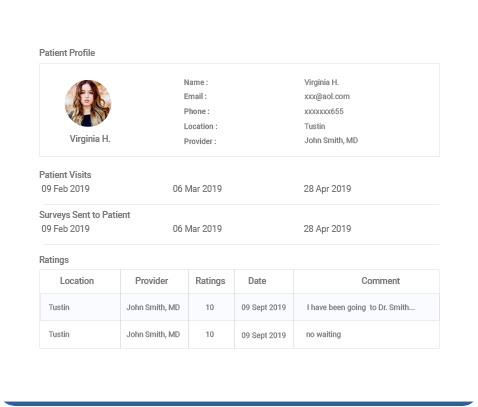Select email xxx@aol.com
The height and width of the screenshot is (407, 478).
pos(327,96)
